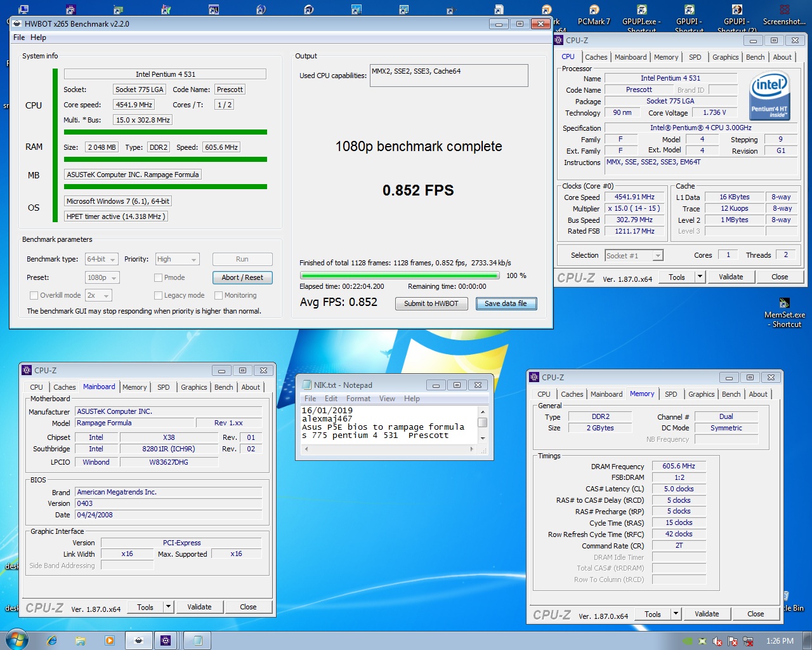Open the HWBOT Help menu
Screen dimensions: 812x650
(x=38, y=37)
